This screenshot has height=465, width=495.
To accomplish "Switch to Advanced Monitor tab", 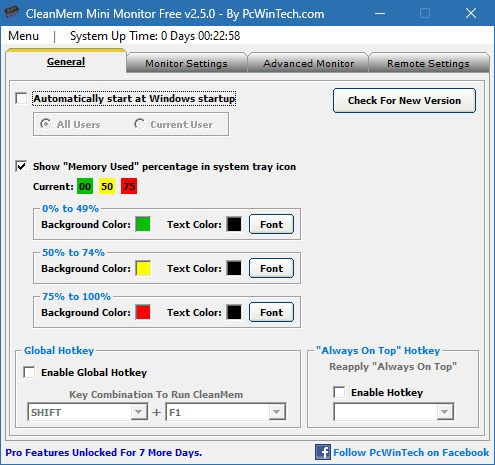I will click(x=308, y=63).
